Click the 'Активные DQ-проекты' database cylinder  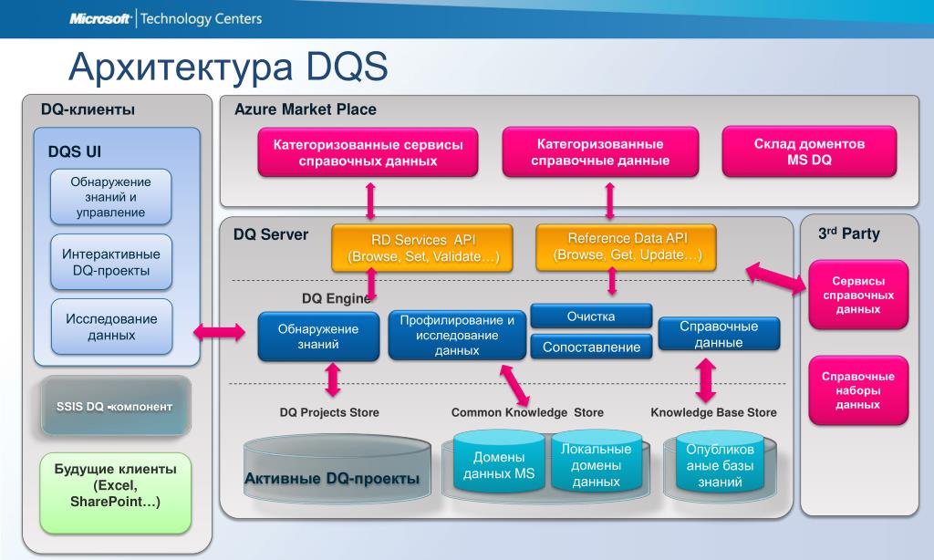tap(337, 471)
